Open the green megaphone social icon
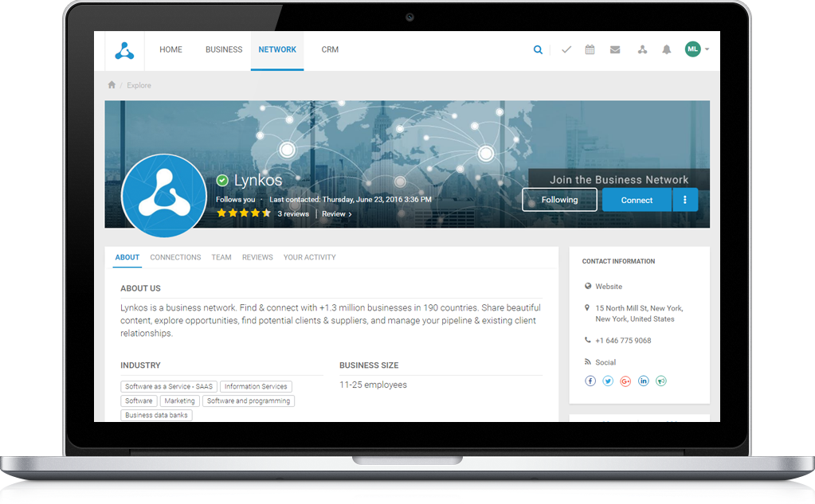This screenshot has height=504, width=815. [x=661, y=381]
